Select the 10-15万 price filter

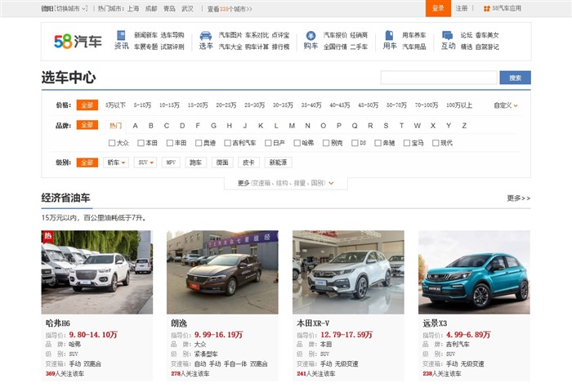pyautogui.click(x=169, y=105)
